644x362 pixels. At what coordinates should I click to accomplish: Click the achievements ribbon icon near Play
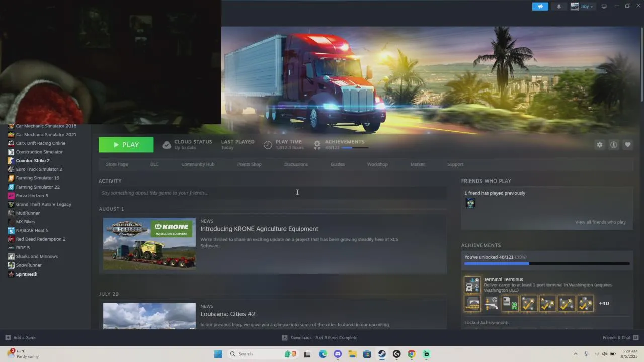point(317,145)
